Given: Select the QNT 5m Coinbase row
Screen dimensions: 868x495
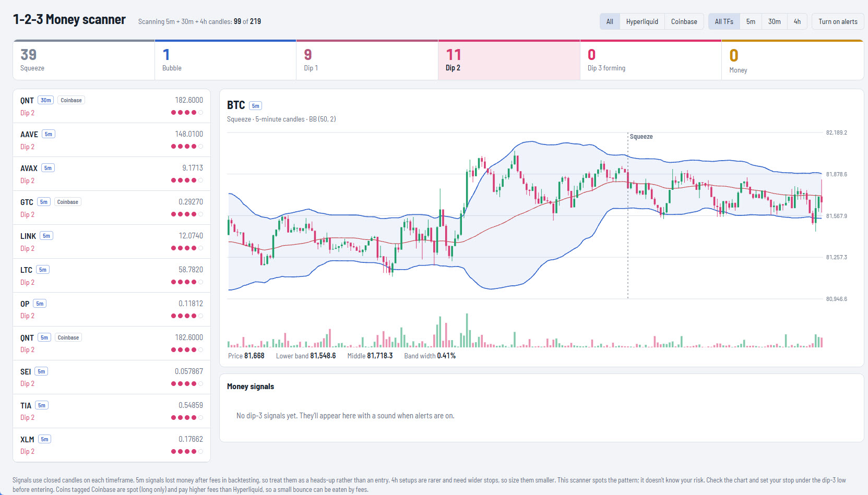Looking at the screenshot, I should [x=112, y=343].
